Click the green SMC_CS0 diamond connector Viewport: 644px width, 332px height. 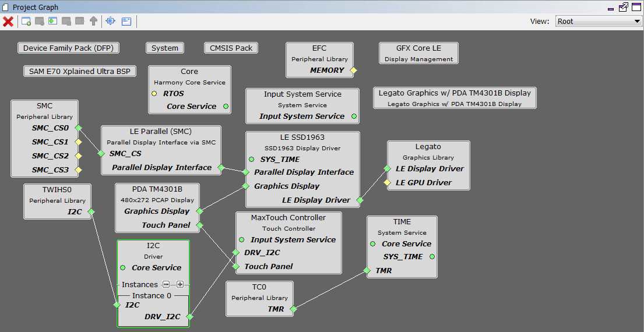[78, 128]
